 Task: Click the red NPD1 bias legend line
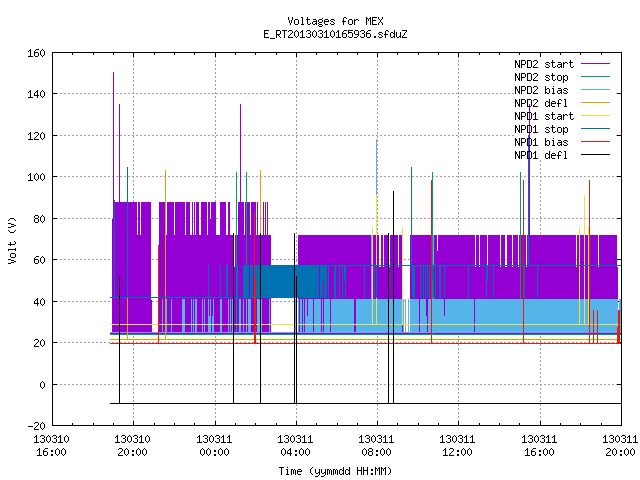595,142
